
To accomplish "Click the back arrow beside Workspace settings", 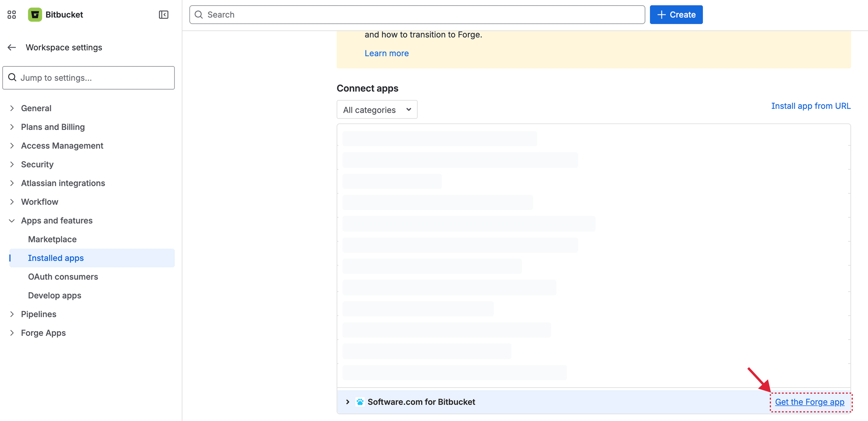I will 12,47.
